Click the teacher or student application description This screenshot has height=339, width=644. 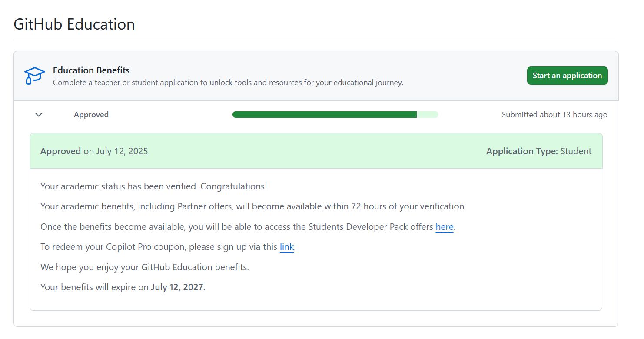pos(228,83)
